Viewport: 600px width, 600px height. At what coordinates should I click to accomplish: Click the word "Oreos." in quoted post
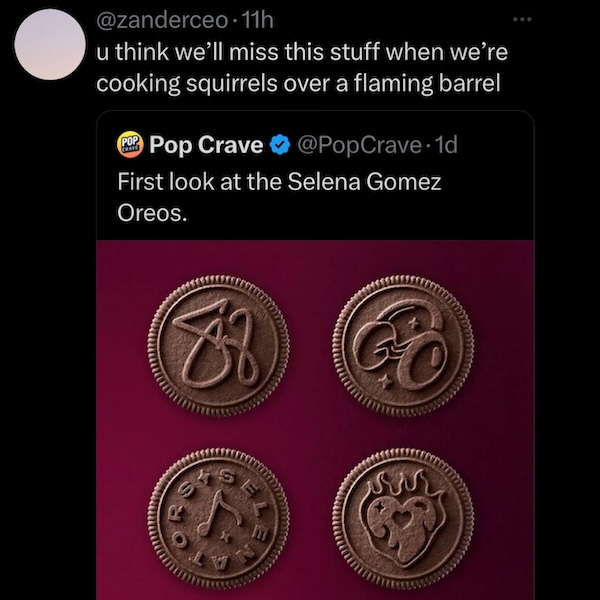click(151, 214)
